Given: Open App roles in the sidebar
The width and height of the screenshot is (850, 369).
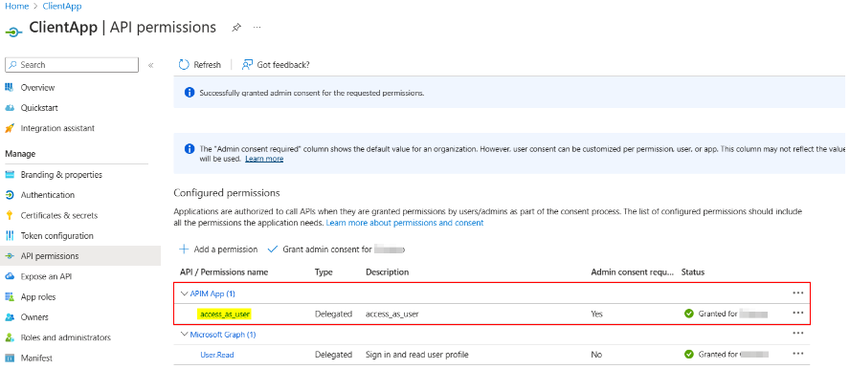Looking at the screenshot, I should coord(38,297).
